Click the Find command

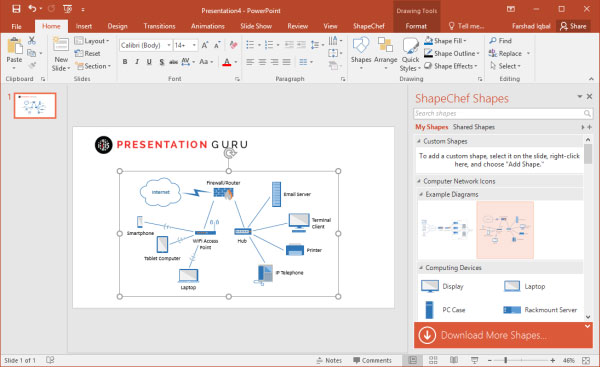coord(501,41)
